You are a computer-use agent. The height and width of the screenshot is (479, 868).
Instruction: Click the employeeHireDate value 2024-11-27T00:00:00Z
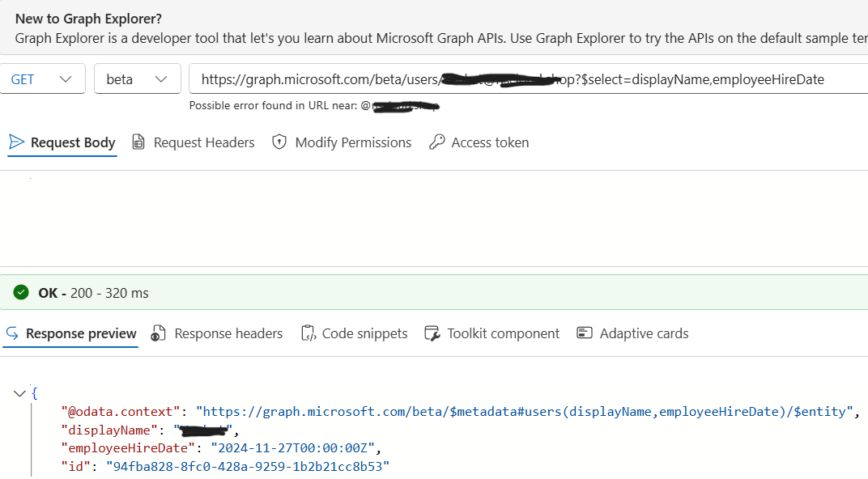click(292, 448)
